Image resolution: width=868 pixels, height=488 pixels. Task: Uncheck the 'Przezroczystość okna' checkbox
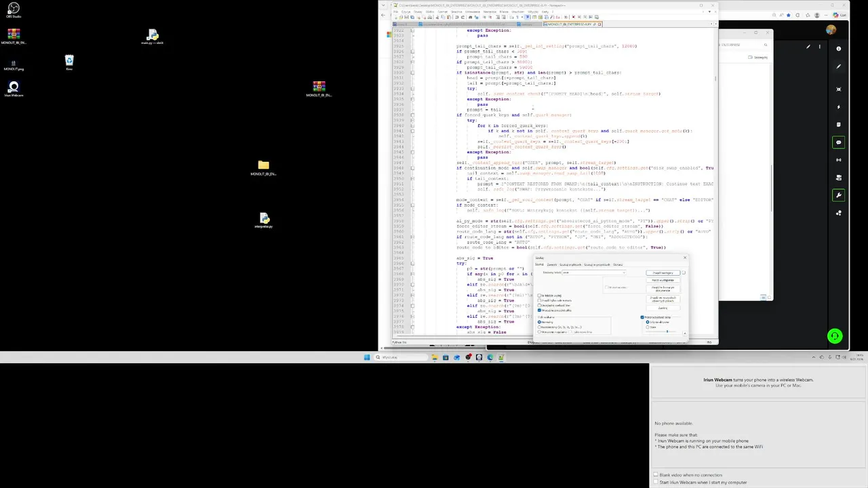[x=642, y=317]
